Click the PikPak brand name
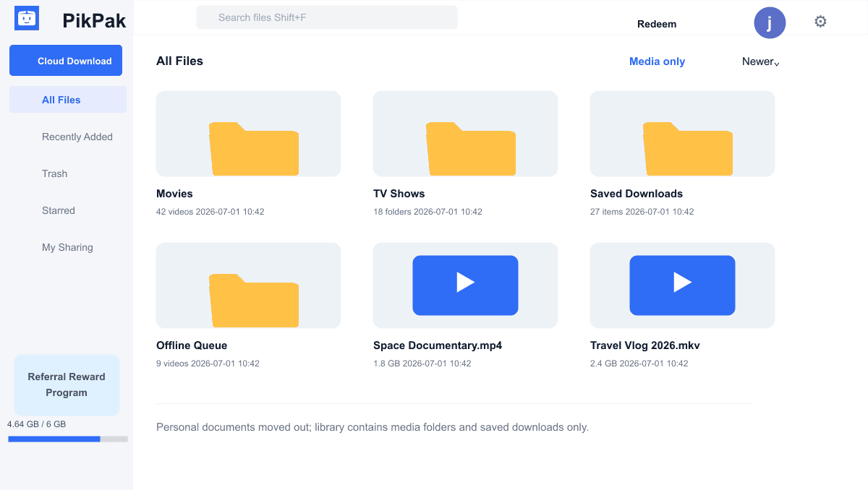 pos(94,21)
